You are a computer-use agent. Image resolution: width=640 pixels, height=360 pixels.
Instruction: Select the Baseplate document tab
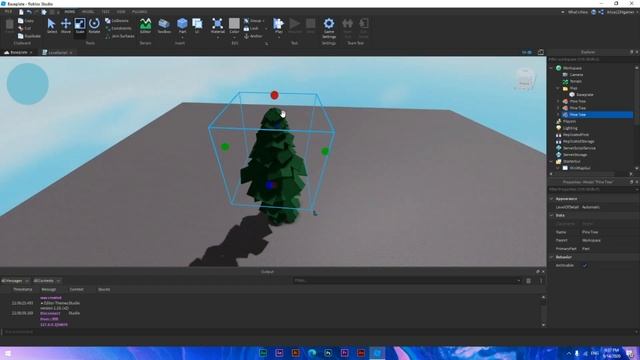[18, 52]
